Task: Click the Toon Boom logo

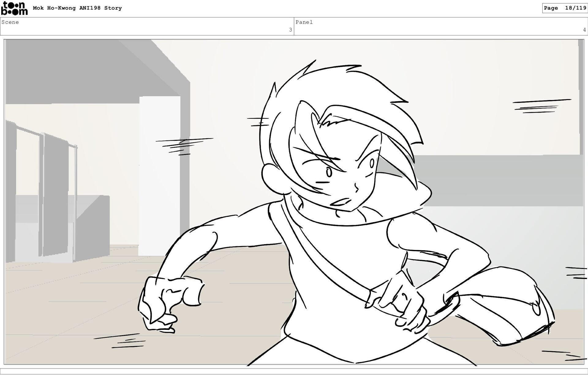Action: click(x=14, y=8)
